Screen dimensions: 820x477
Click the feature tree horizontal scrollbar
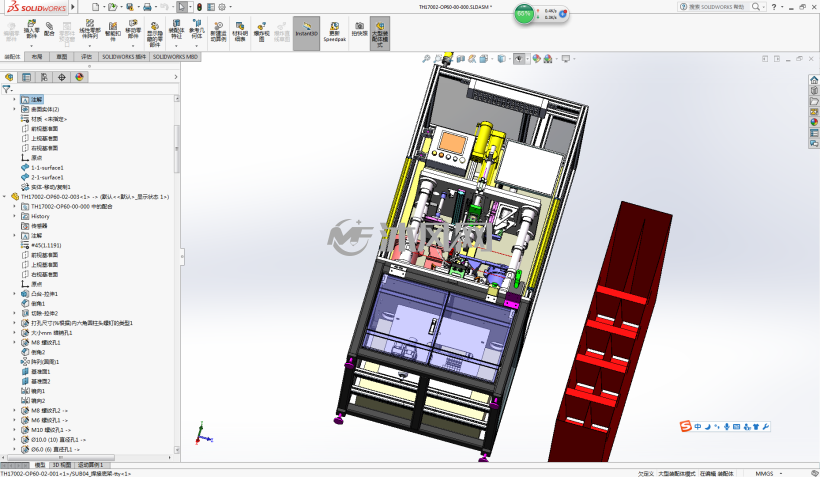point(61,457)
